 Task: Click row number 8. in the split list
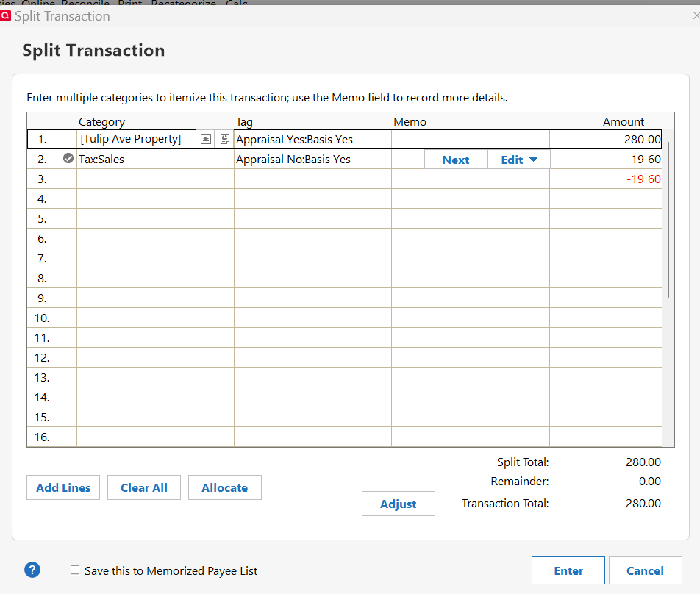click(42, 278)
